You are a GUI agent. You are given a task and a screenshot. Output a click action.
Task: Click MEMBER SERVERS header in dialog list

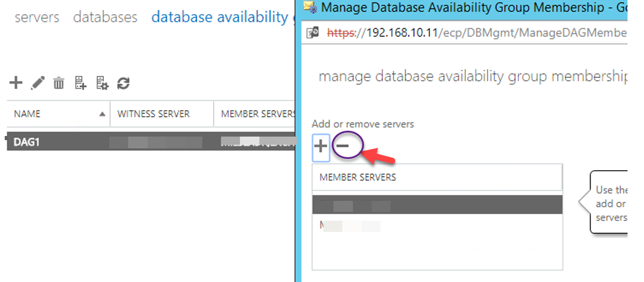pyautogui.click(x=437, y=177)
